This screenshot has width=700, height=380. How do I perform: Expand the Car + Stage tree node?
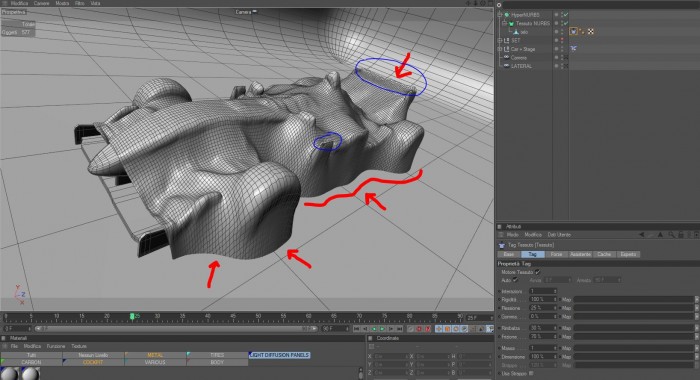pos(500,49)
